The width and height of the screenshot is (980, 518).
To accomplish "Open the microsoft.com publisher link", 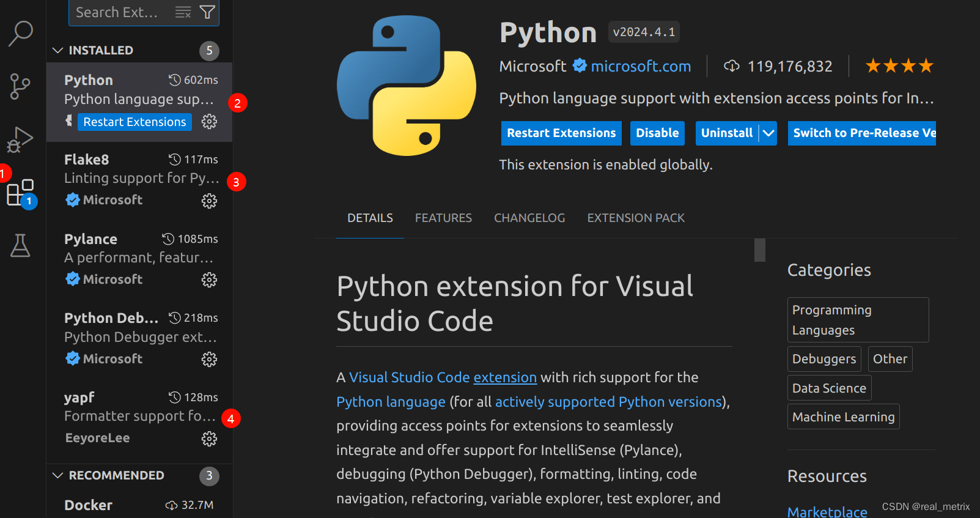I will point(641,66).
